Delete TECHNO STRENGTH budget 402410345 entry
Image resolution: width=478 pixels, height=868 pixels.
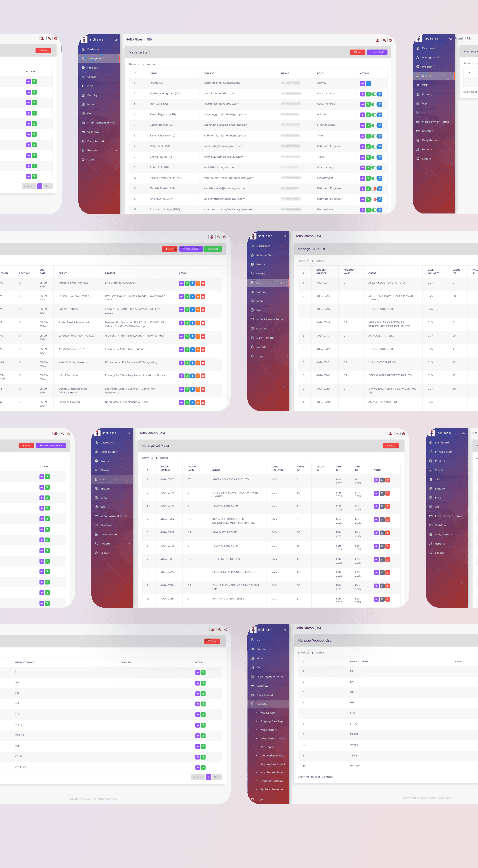pos(388,506)
